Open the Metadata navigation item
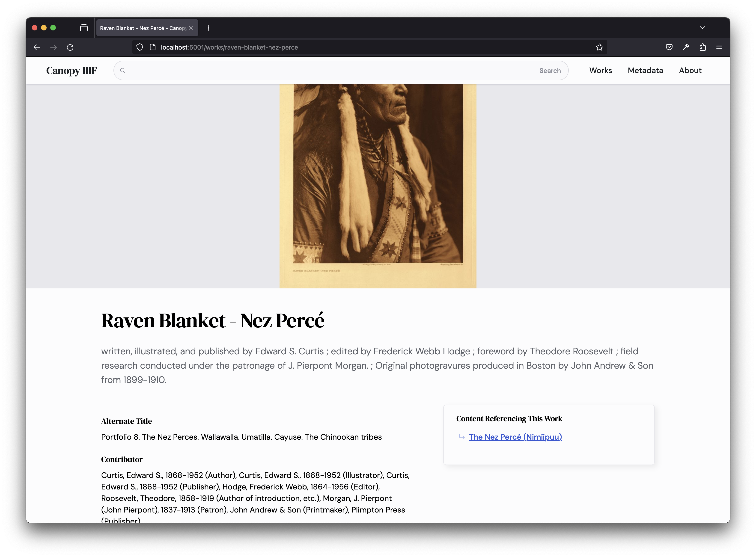Image resolution: width=756 pixels, height=557 pixels. (x=645, y=71)
